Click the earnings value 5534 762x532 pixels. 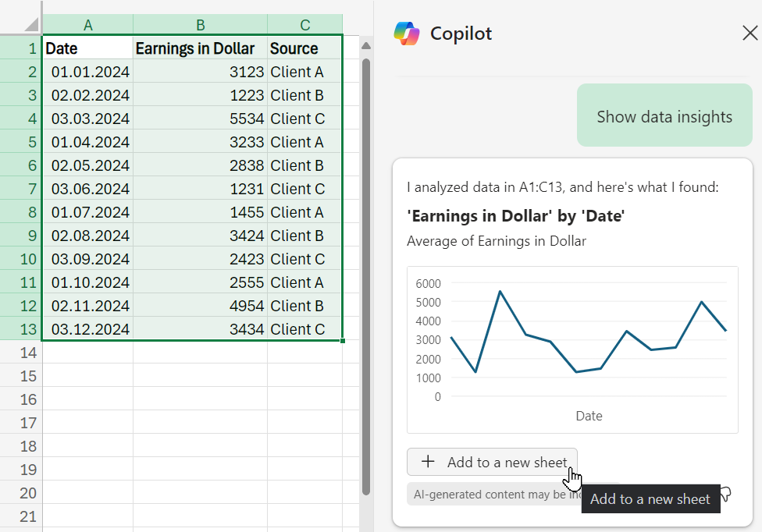(200, 118)
